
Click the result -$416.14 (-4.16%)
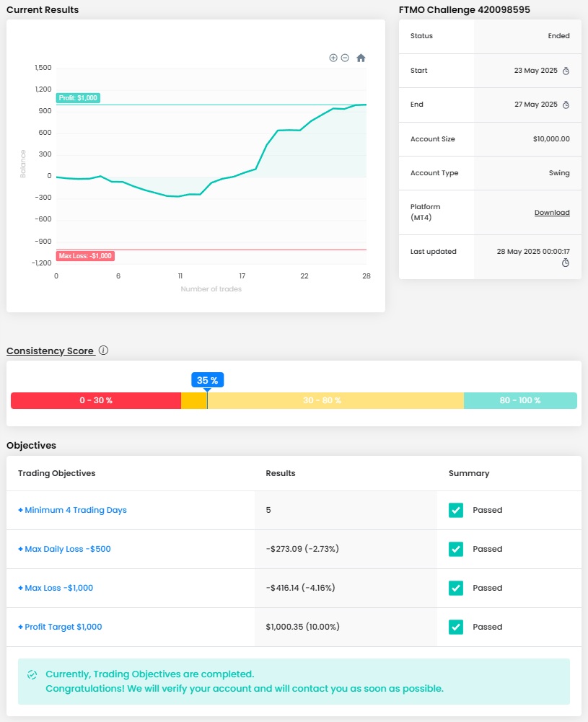pos(300,588)
